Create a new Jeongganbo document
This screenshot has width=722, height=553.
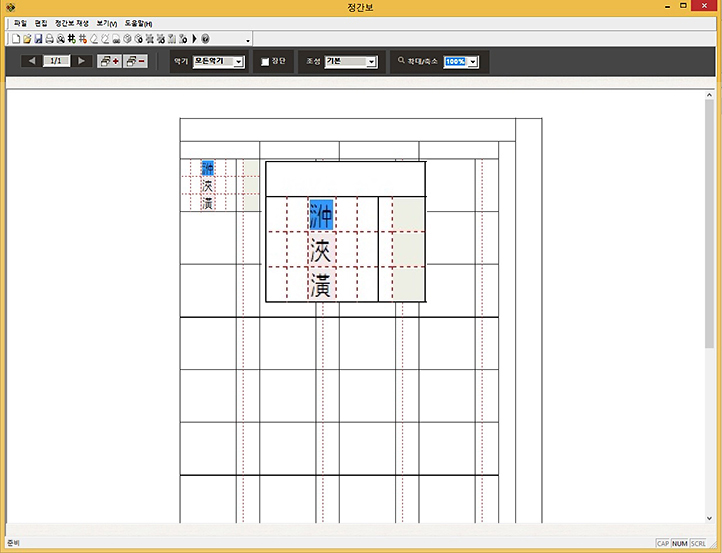(16, 39)
